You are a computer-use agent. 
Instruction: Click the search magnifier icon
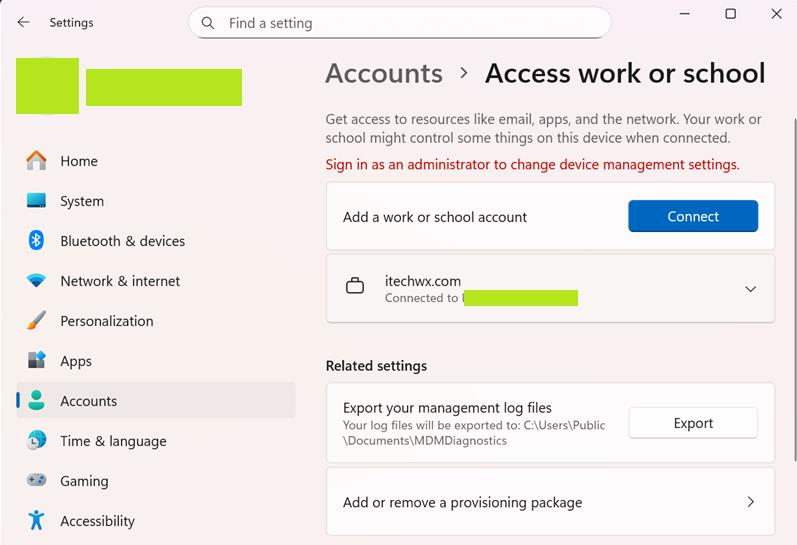[x=207, y=23]
